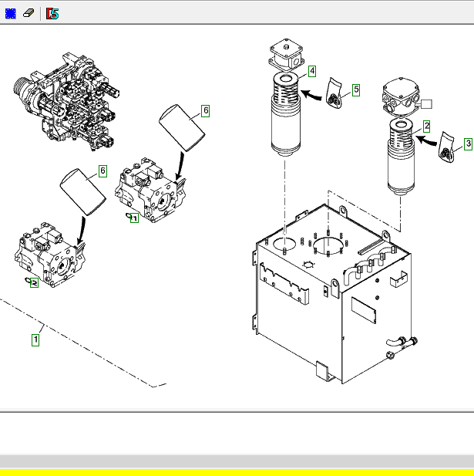Click callout 2 beside the right filter element

(426, 123)
